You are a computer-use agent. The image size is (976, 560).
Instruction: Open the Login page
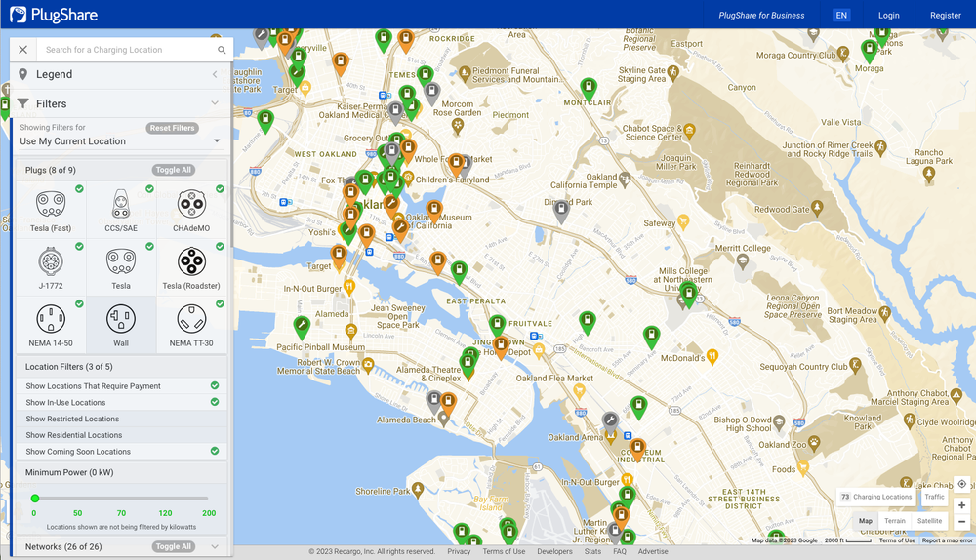(x=888, y=15)
